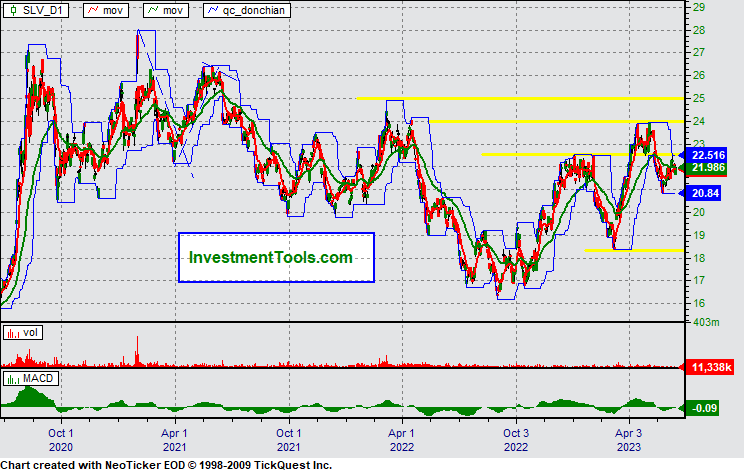
Task: Click the 22.516 blue price marker
Action: [710, 155]
